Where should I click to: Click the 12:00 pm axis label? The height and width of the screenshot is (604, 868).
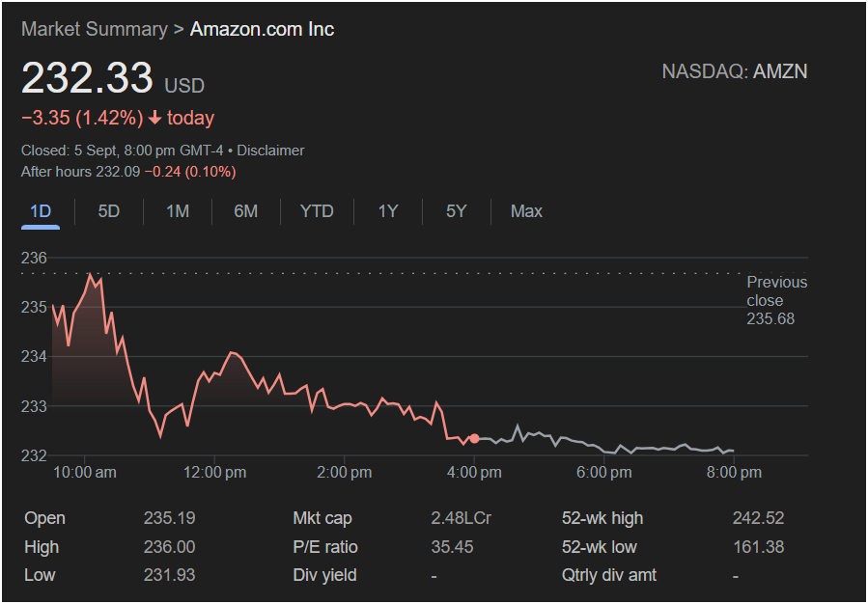point(214,473)
